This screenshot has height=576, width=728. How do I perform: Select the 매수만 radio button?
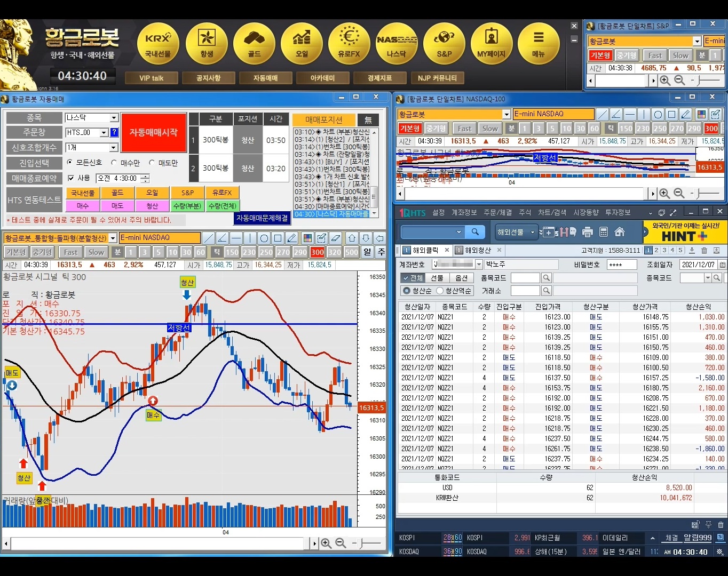tap(114, 163)
